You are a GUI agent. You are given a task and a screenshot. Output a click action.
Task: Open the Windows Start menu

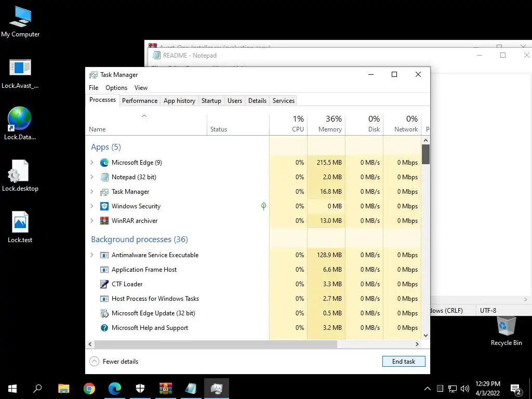pyautogui.click(x=12, y=389)
